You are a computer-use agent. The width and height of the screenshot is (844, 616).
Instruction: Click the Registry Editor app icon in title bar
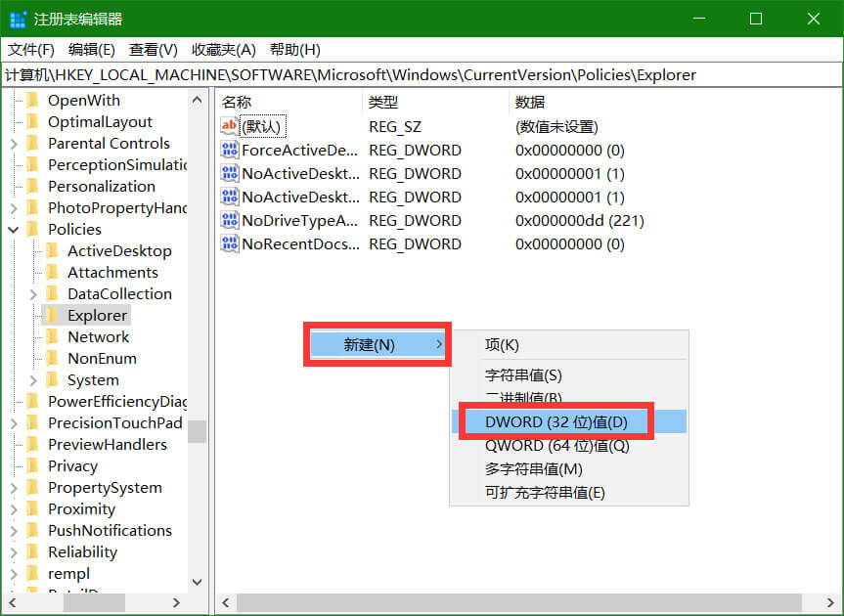pos(18,20)
